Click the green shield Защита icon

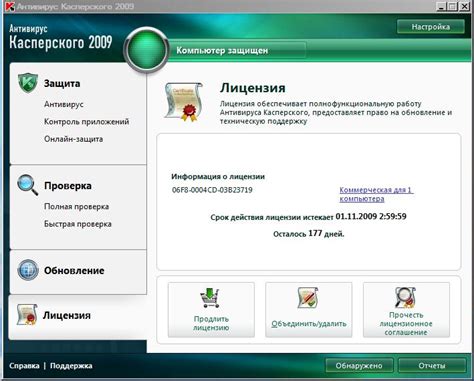(28, 83)
